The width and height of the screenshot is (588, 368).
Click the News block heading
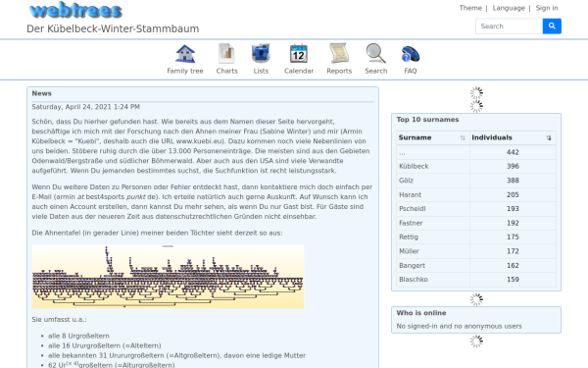pos(41,93)
